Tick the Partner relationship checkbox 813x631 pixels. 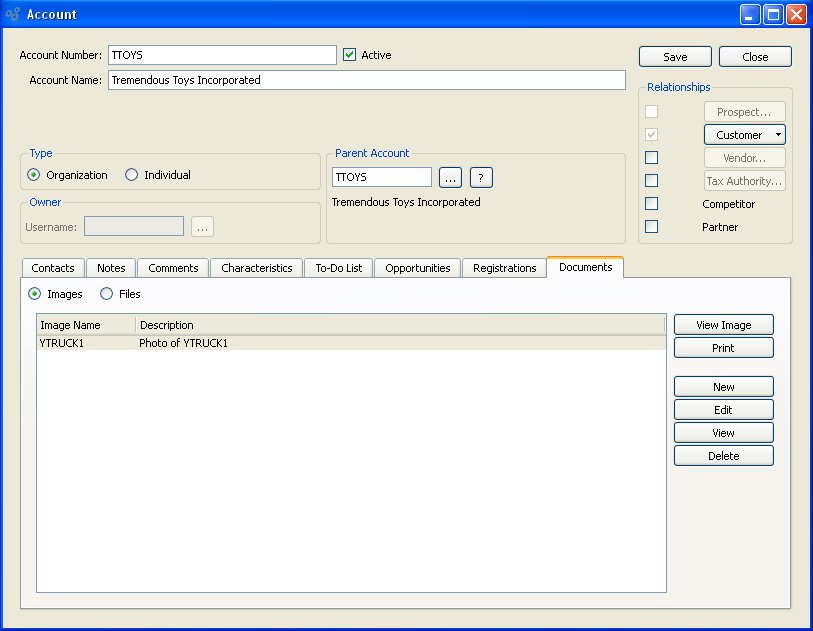click(652, 227)
